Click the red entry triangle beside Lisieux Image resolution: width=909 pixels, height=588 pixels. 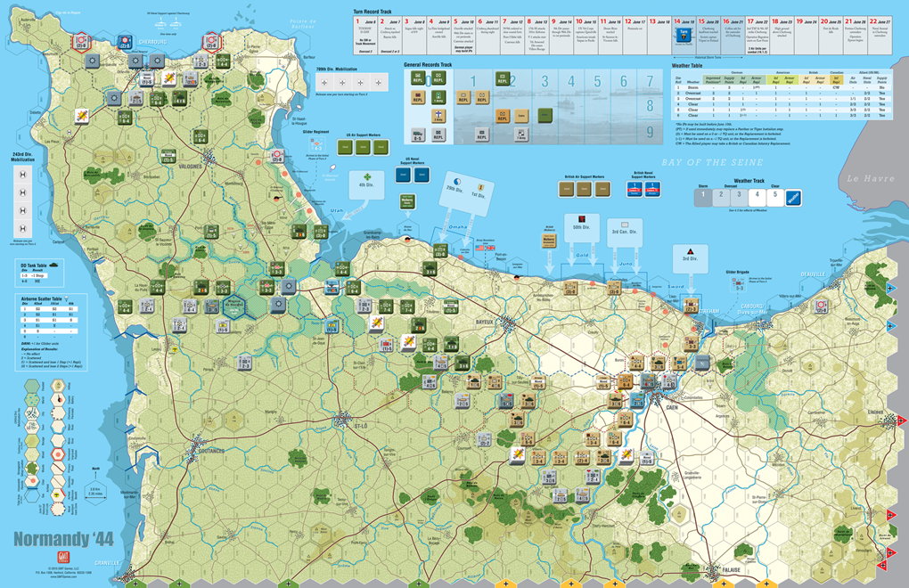pos(902,421)
